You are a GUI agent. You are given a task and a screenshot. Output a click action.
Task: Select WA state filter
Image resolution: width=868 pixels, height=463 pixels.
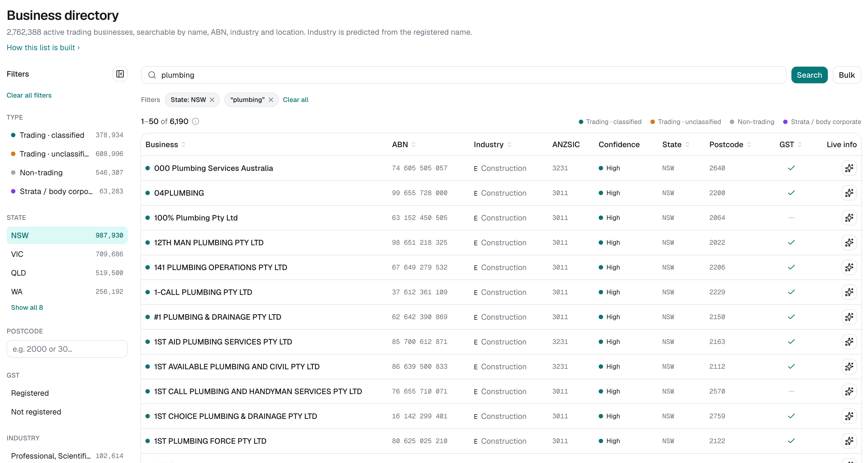(x=67, y=292)
